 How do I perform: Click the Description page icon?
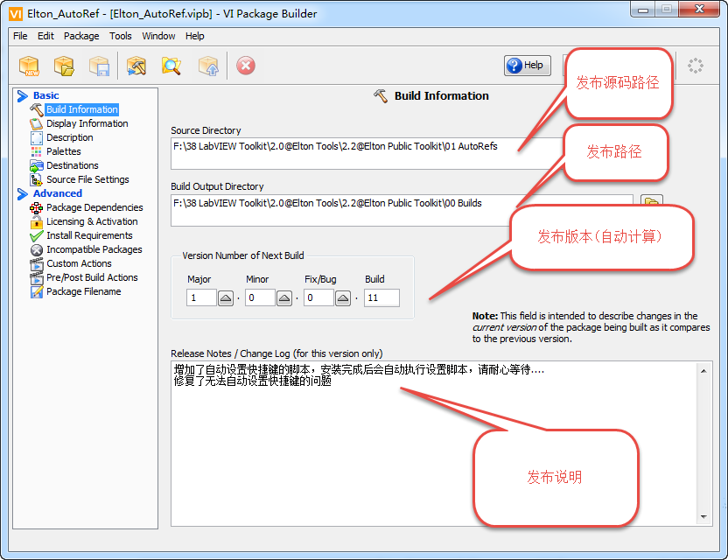[x=37, y=138]
